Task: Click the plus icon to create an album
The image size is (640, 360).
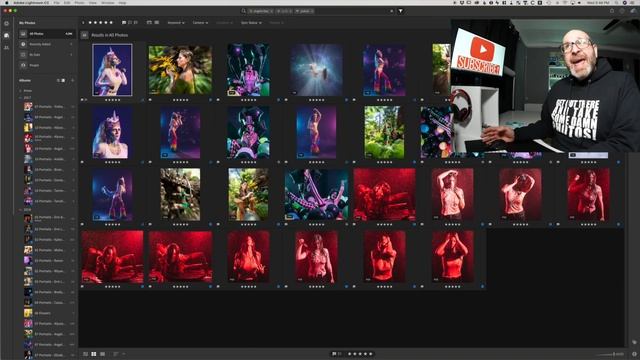Action: (x=73, y=80)
